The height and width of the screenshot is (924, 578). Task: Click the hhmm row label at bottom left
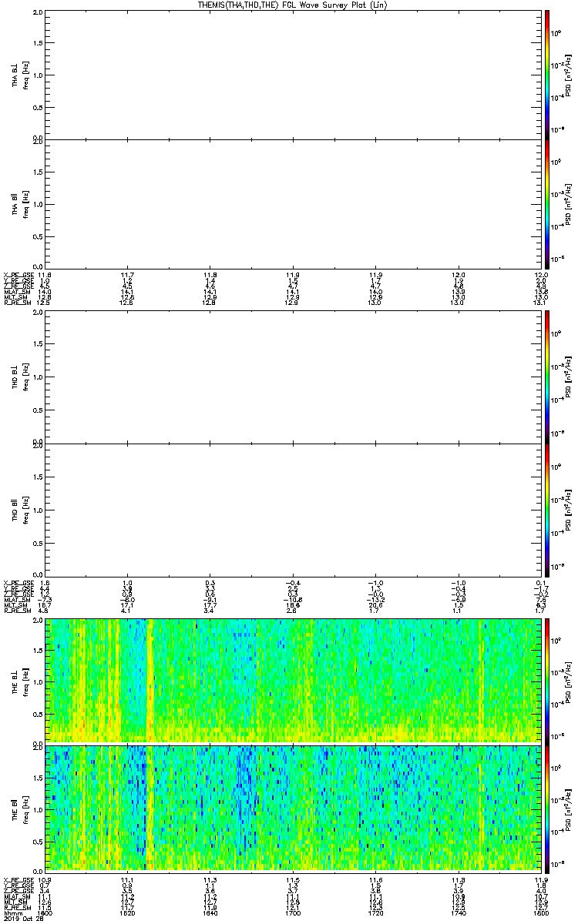click(x=12, y=912)
